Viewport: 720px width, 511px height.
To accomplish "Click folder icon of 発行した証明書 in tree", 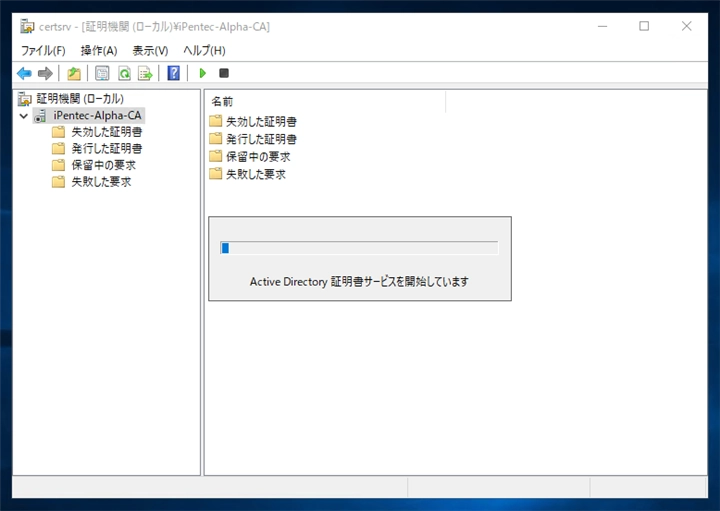I will point(58,149).
